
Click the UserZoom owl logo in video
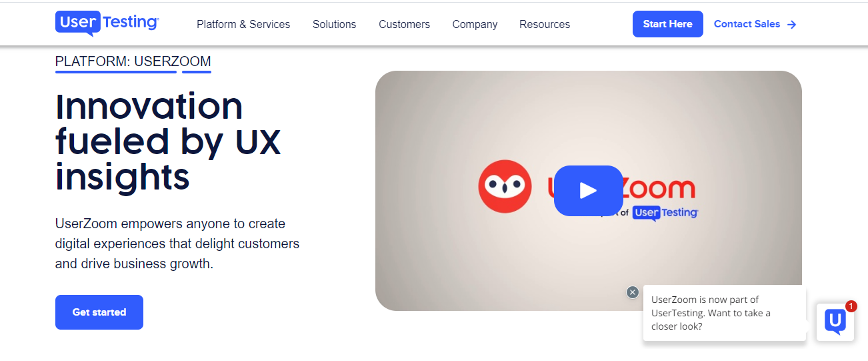(505, 186)
